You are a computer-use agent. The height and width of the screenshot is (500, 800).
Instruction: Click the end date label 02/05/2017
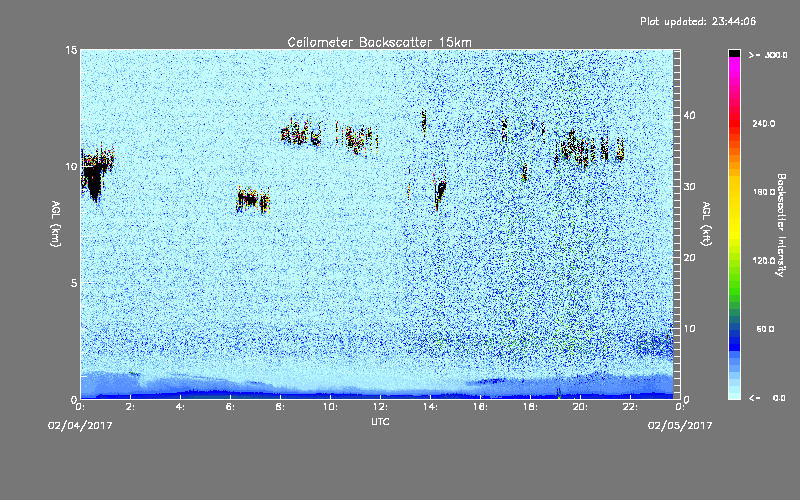[x=680, y=426]
